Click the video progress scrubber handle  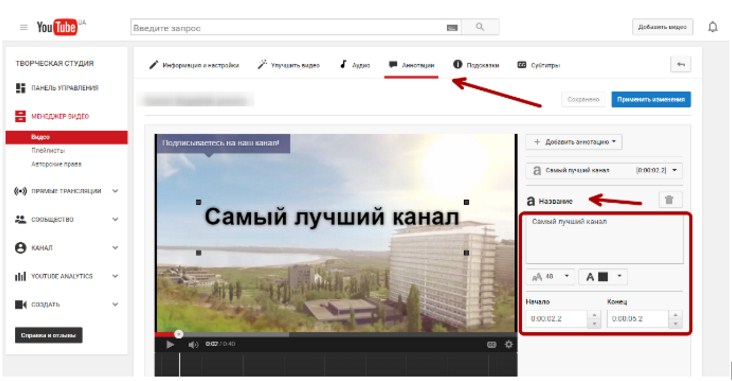[178, 334]
